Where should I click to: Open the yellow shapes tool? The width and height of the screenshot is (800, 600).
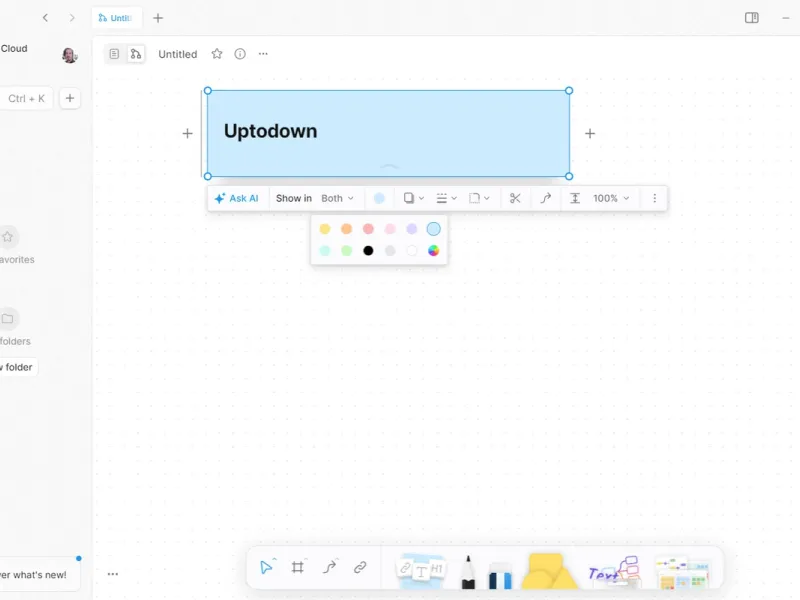pyautogui.click(x=550, y=571)
